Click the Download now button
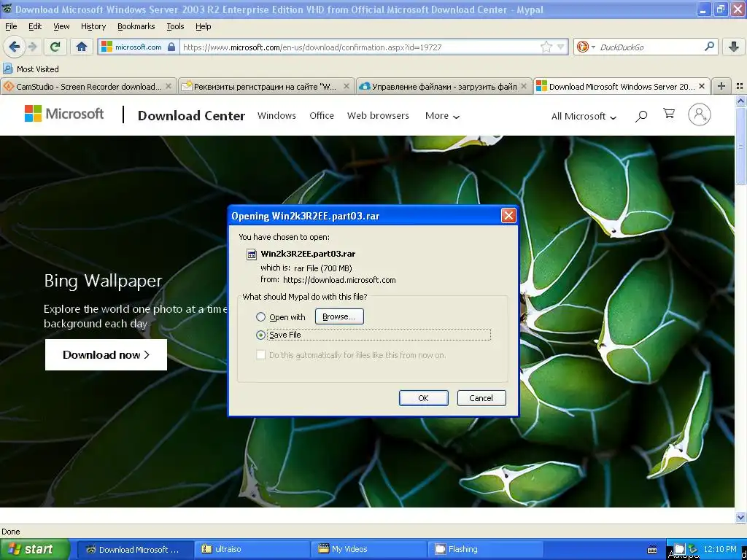 click(106, 355)
